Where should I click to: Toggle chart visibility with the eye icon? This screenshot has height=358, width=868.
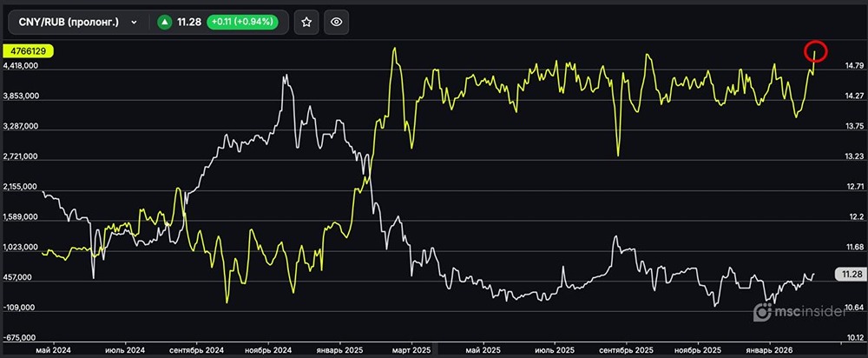click(x=337, y=23)
